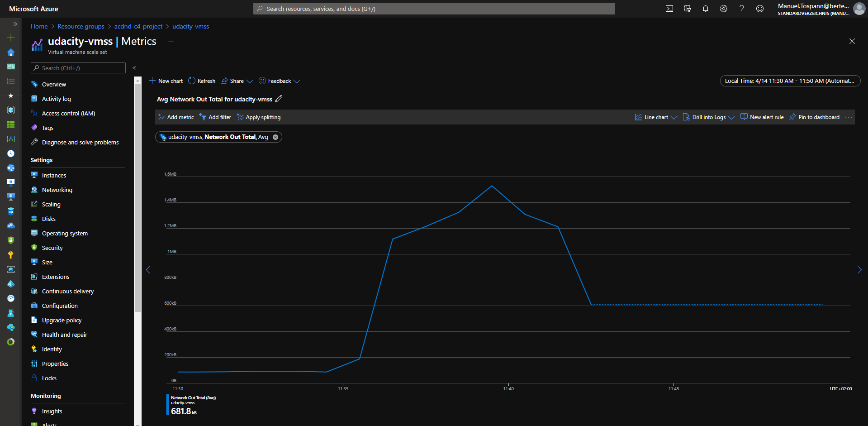Viewport: 868px width, 426px height.
Task: Open the Feedback dropdown
Action: point(280,81)
